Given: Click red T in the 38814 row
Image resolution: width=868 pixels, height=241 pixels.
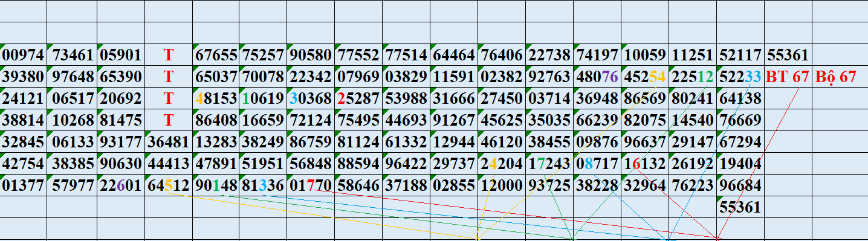Looking at the screenshot, I should 169,120.
